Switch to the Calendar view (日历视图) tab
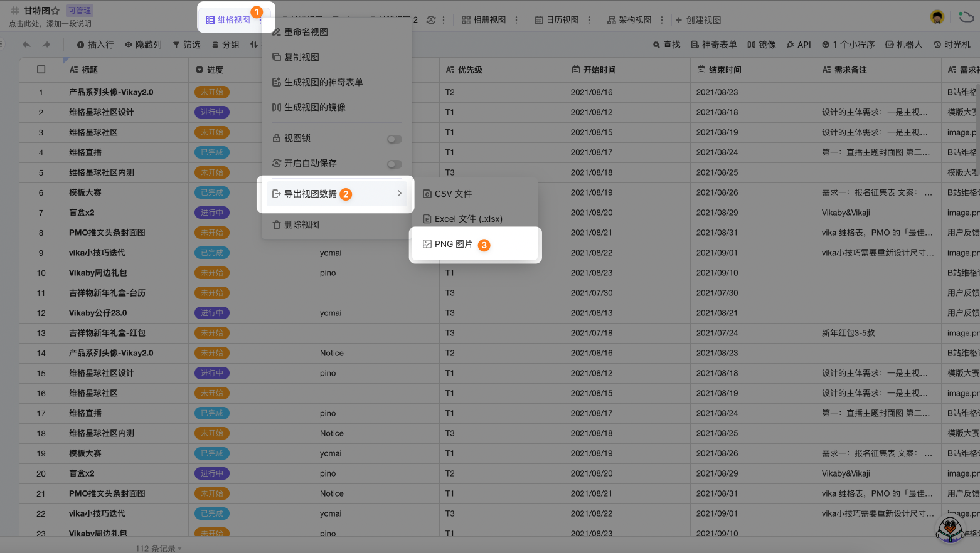The height and width of the screenshot is (553, 980). click(557, 20)
